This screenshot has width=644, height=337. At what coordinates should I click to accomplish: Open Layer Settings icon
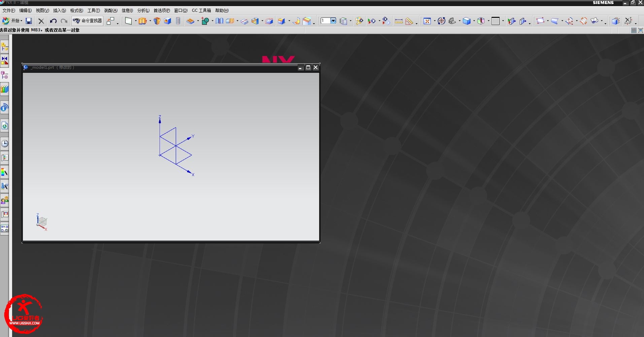343,21
